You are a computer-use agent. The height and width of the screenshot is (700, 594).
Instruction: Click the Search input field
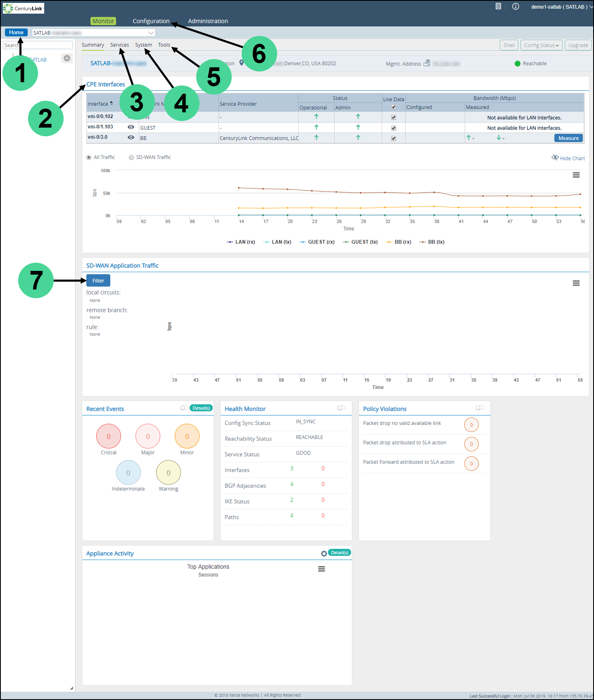point(38,45)
